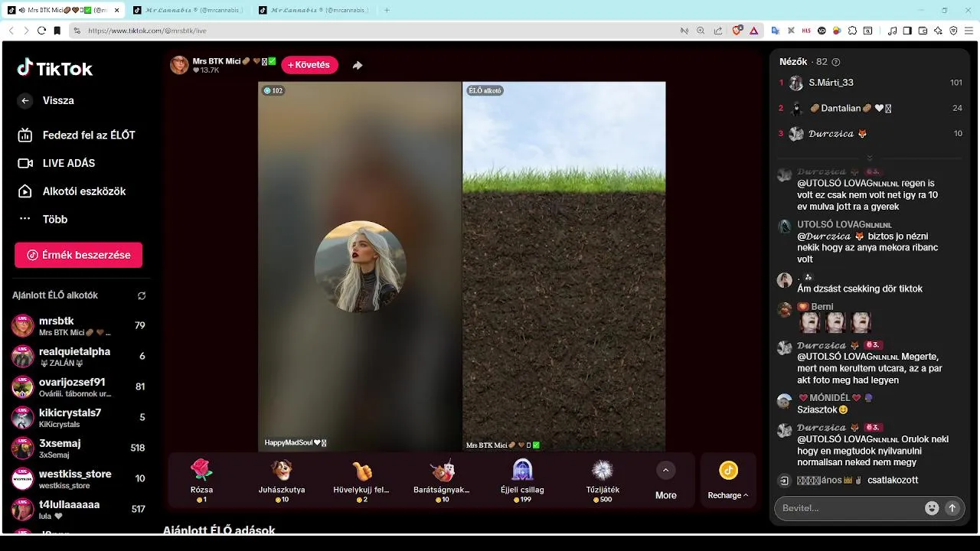The image size is (980, 551).
Task: Toggle the browser sidebar panel
Action: (x=907, y=31)
